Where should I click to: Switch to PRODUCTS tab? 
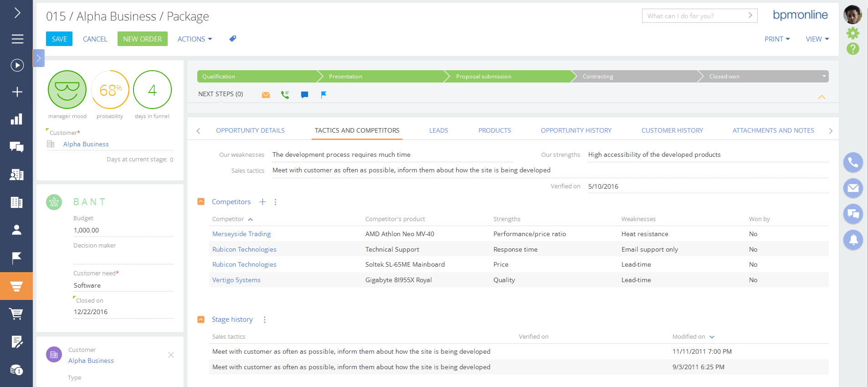(495, 130)
